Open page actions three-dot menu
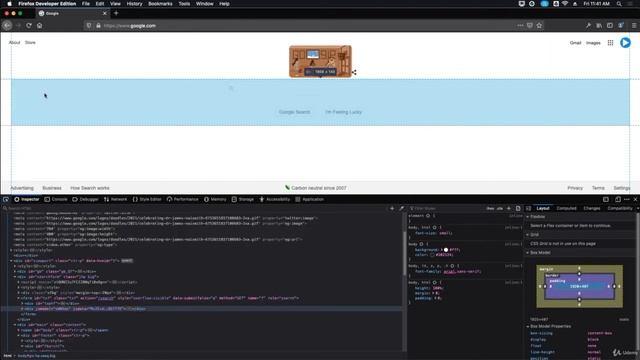 click(x=520, y=25)
